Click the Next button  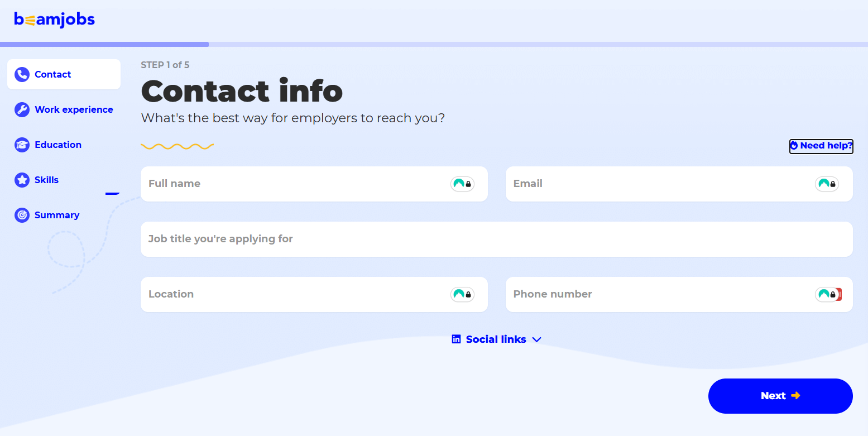pyautogui.click(x=780, y=396)
